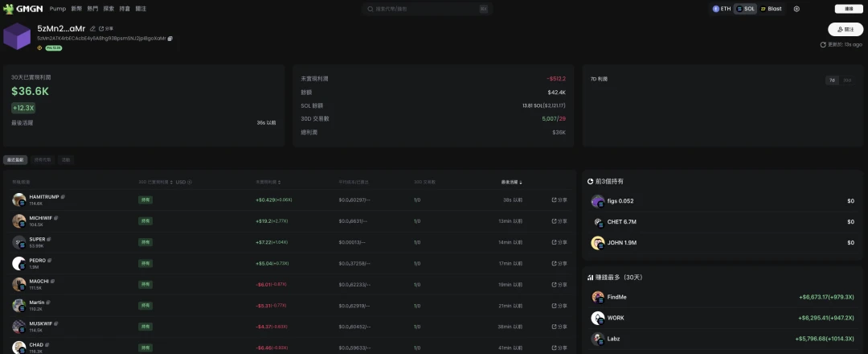Viewport: 868px width, 354px height.
Task: Click the refresh icon next to update time
Action: tap(822, 44)
